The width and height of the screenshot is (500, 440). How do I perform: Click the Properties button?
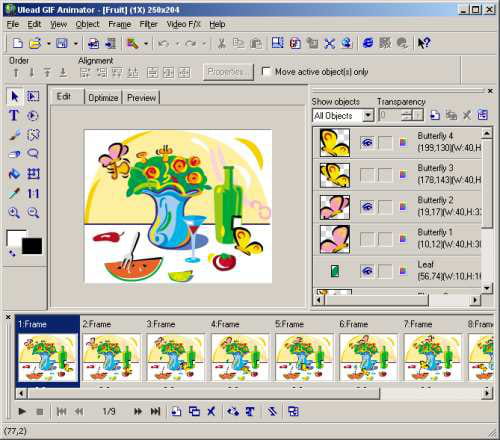tap(228, 72)
